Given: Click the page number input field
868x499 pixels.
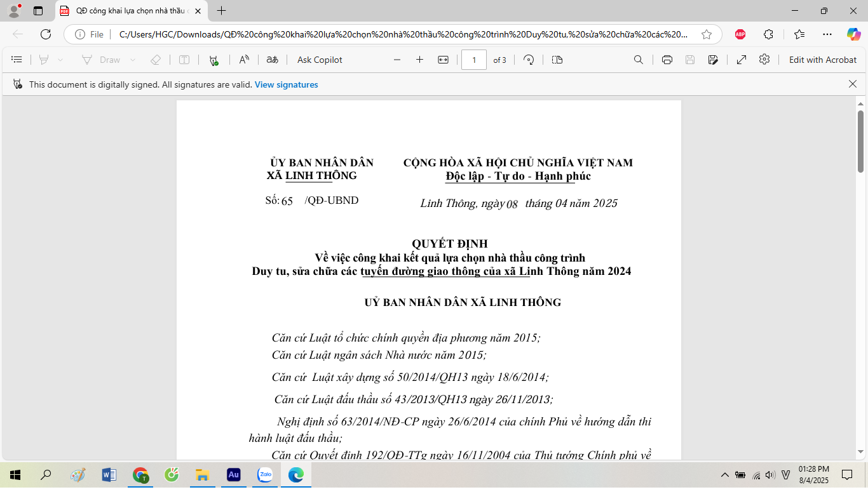Looking at the screenshot, I should (x=474, y=60).
